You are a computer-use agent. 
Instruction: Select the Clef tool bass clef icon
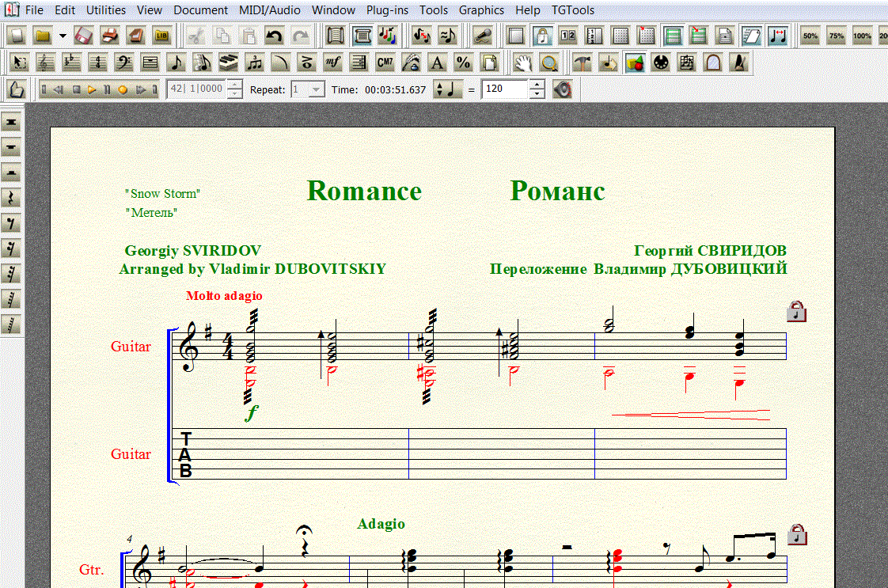point(123,63)
